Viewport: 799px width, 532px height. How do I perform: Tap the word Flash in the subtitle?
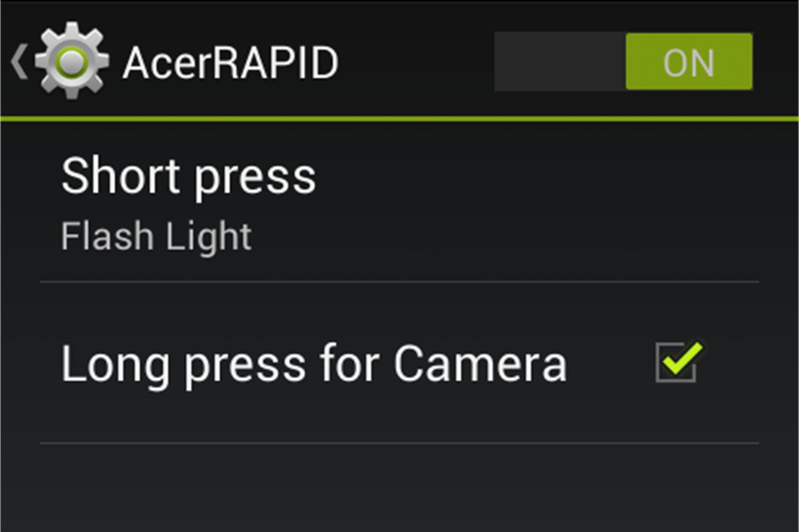coord(108,236)
